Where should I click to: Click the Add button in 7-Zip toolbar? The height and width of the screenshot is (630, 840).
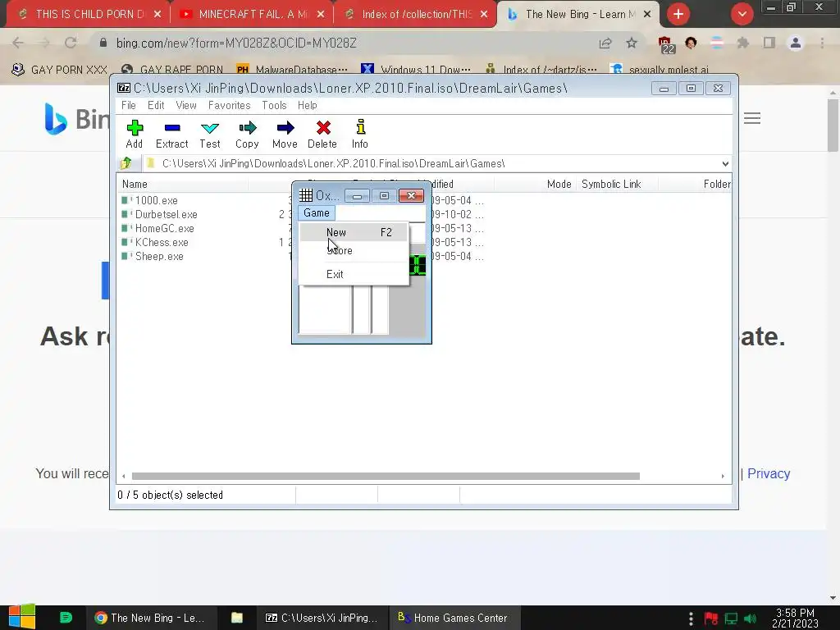135,134
